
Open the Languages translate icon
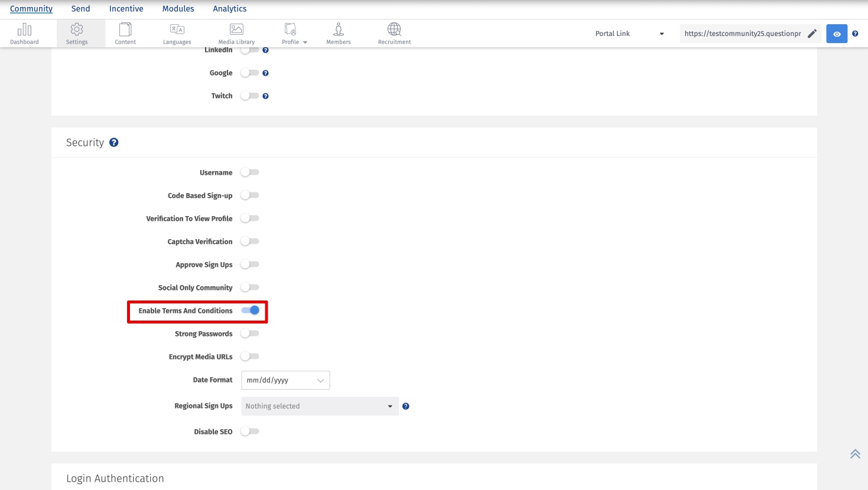pyautogui.click(x=177, y=30)
